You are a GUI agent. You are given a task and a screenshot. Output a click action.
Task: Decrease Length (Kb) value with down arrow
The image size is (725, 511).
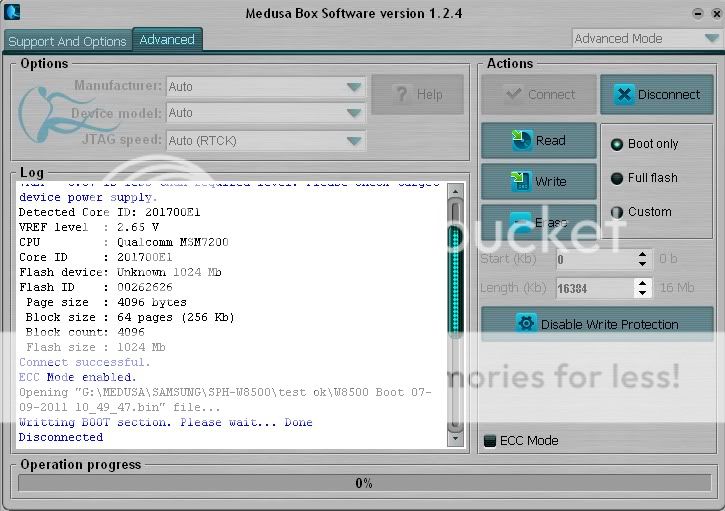(x=642, y=293)
